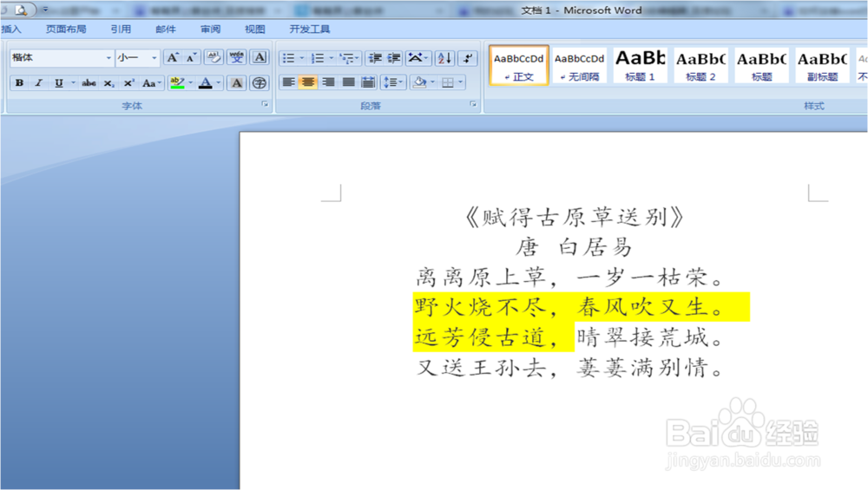
Task: Open the 视图 (View) tab
Action: 254,29
